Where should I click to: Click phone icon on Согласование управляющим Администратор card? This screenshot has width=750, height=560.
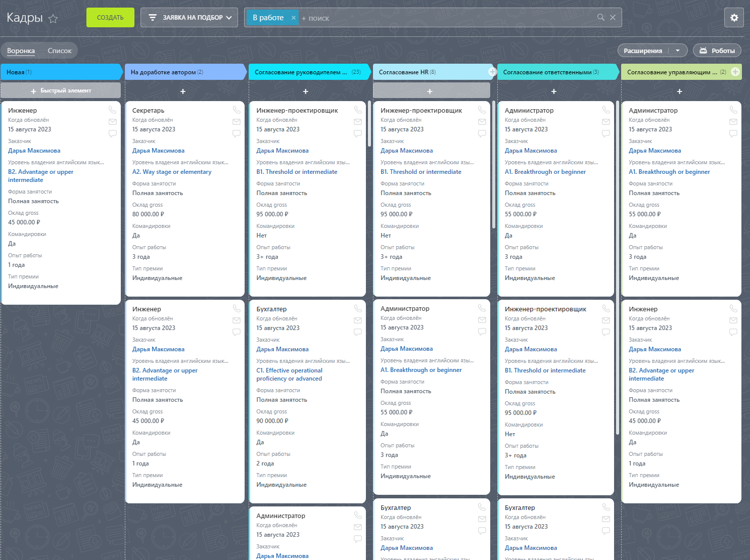point(733,110)
